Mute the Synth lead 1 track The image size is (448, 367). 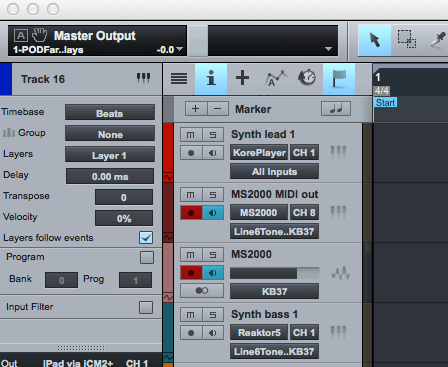(191, 135)
